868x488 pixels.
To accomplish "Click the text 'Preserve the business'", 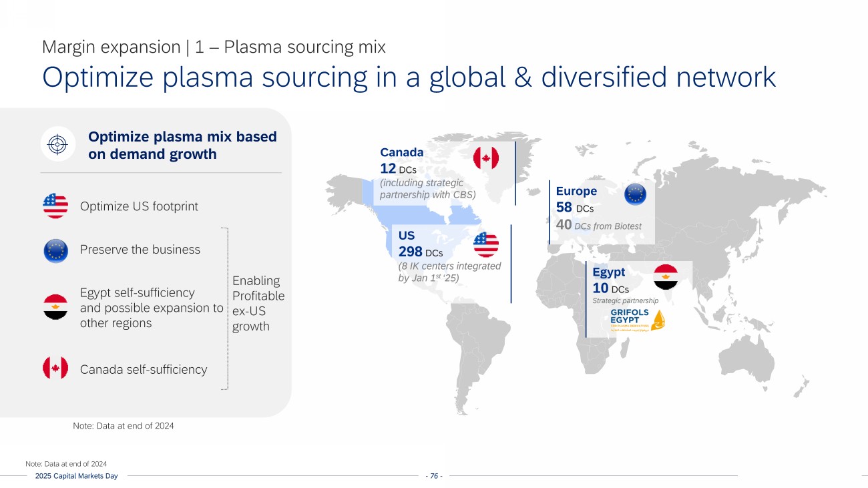I will [x=140, y=250].
